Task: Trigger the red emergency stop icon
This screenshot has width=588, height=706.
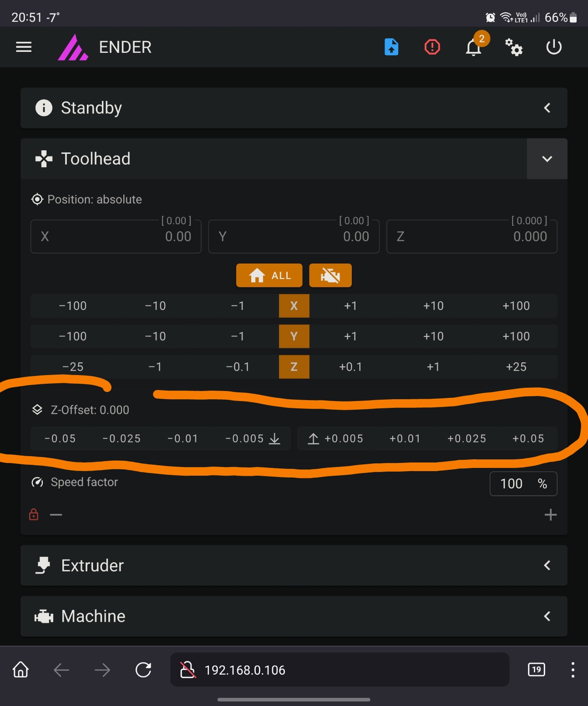Action: (432, 47)
